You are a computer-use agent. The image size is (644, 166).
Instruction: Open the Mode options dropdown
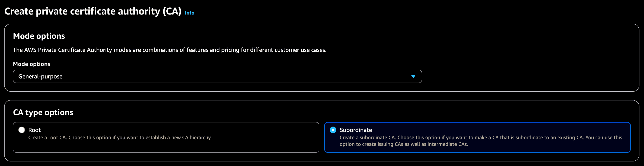pos(217,76)
